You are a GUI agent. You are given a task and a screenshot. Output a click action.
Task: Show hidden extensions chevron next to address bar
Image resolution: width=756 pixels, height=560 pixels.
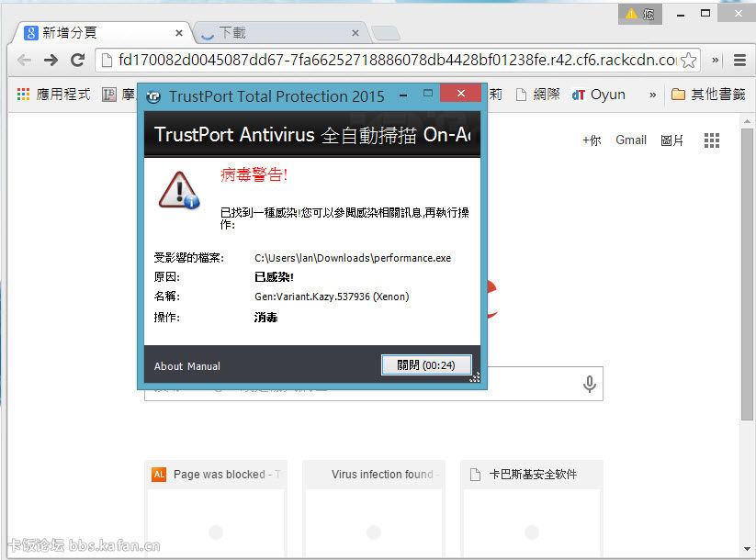[715, 61]
